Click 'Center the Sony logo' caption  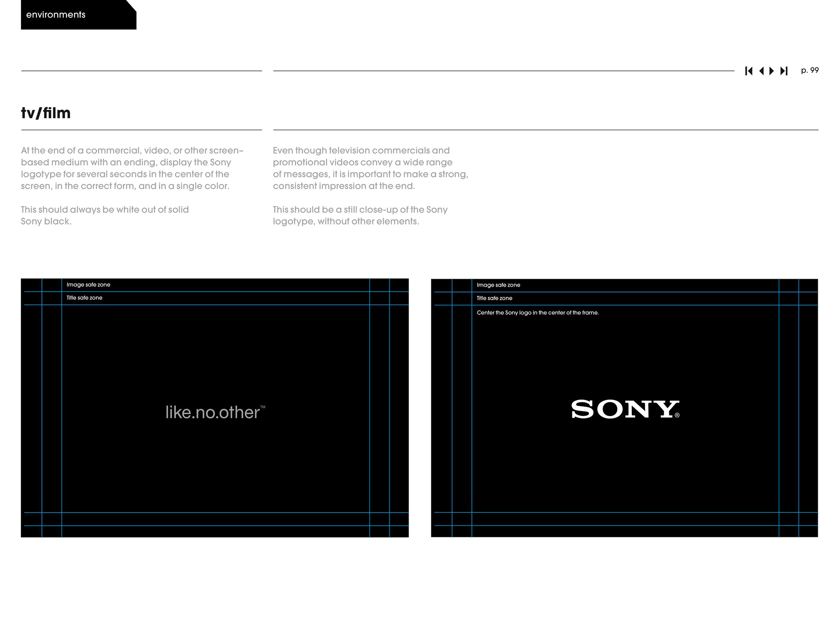pyautogui.click(x=538, y=313)
